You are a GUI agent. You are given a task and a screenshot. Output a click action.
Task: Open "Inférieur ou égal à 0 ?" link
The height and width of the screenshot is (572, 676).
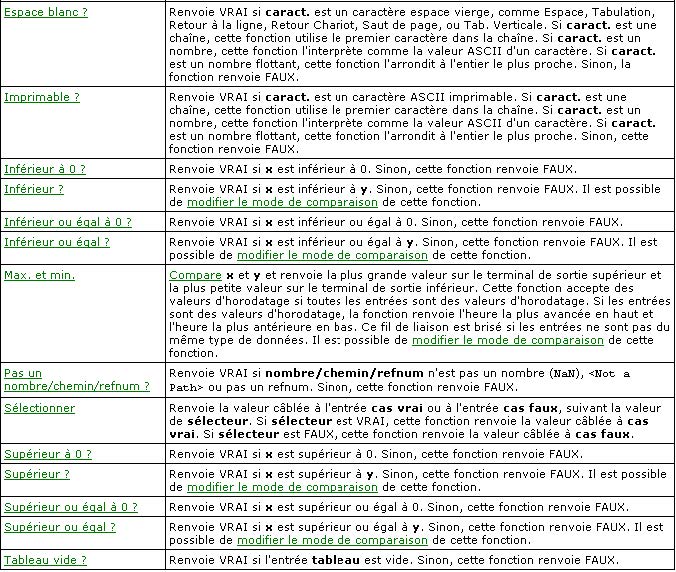click(68, 222)
